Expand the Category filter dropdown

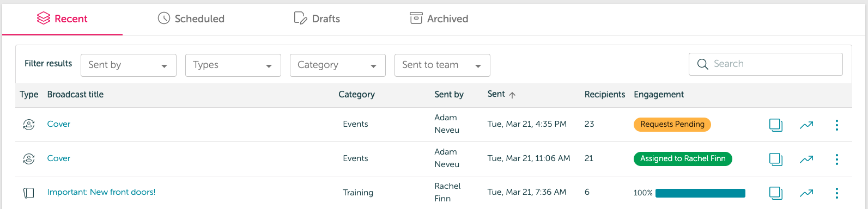coord(338,65)
